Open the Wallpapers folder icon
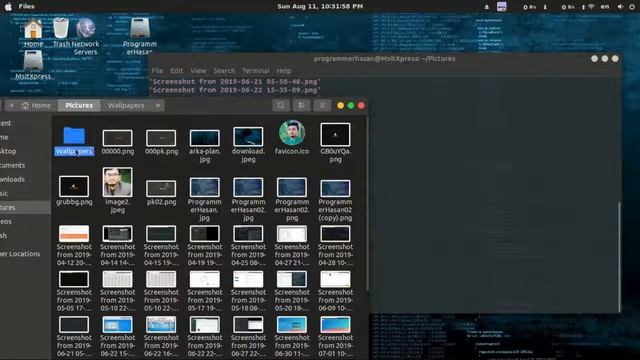 (74, 136)
